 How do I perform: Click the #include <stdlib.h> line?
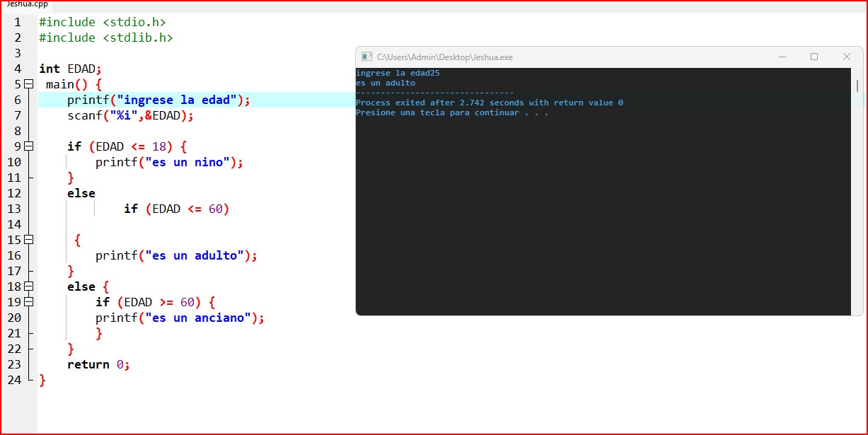point(105,37)
